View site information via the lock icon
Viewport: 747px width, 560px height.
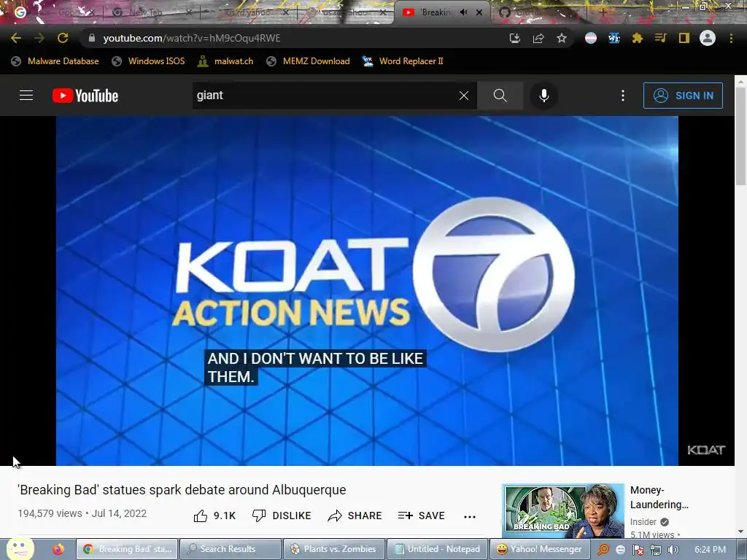[x=92, y=38]
